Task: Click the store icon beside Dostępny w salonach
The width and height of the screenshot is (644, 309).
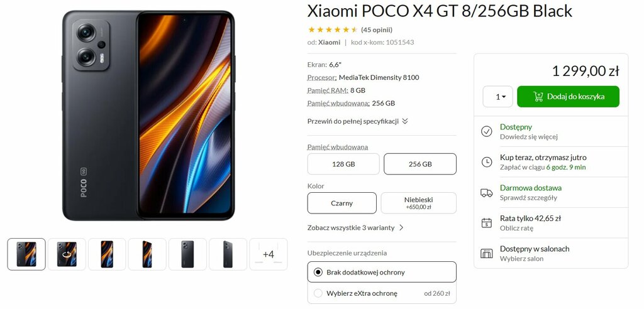Action: tap(486, 253)
